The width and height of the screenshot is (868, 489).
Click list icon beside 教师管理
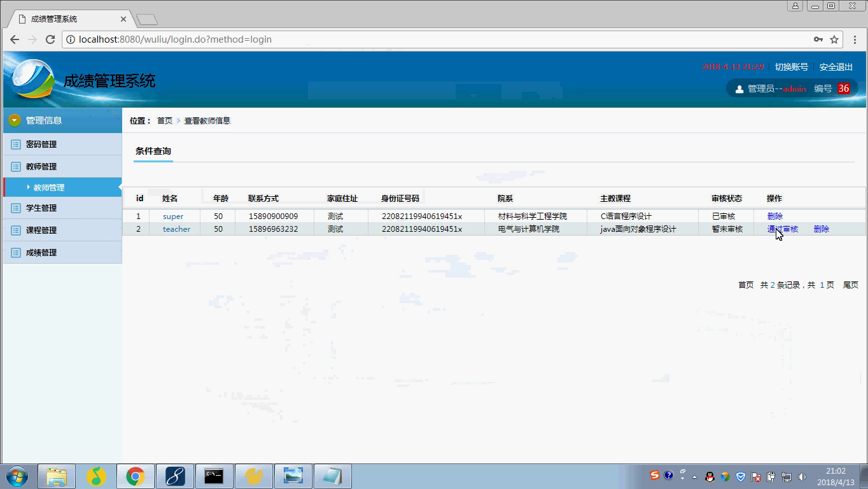point(16,167)
